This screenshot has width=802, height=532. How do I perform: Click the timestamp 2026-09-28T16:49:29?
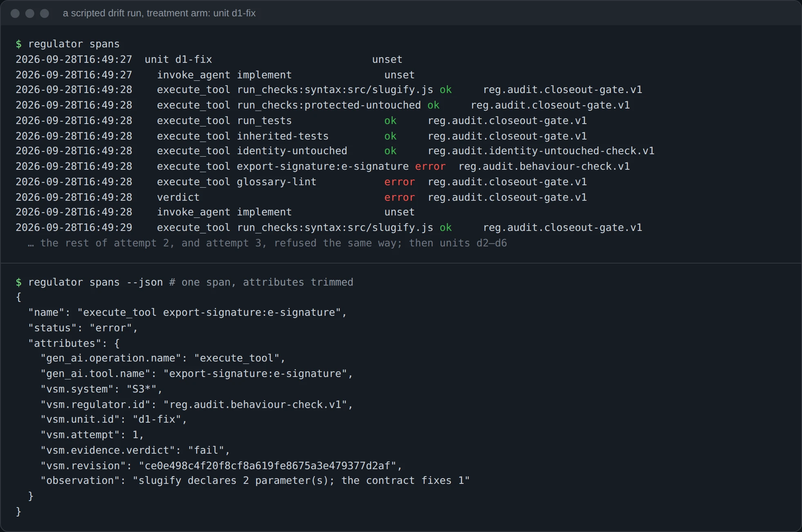tap(74, 228)
